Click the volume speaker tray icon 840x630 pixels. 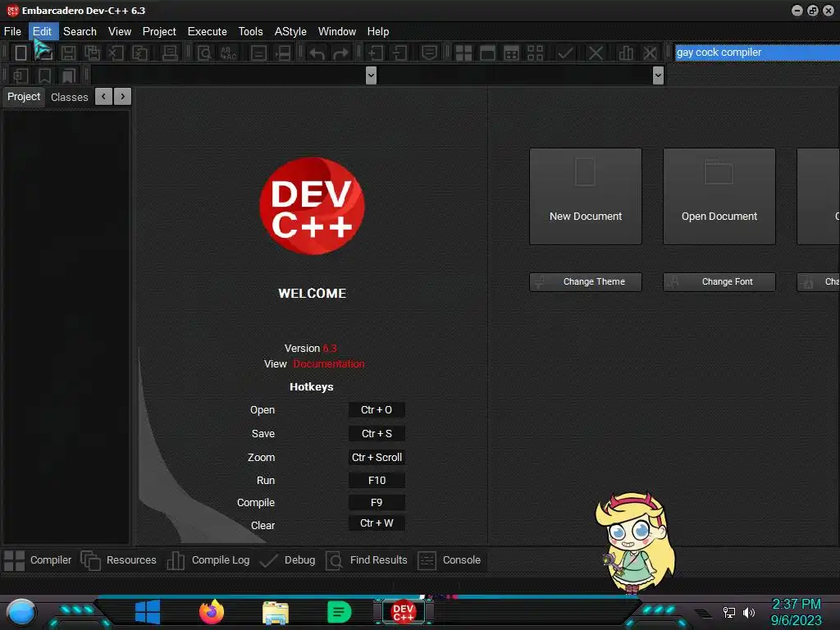[749, 612]
